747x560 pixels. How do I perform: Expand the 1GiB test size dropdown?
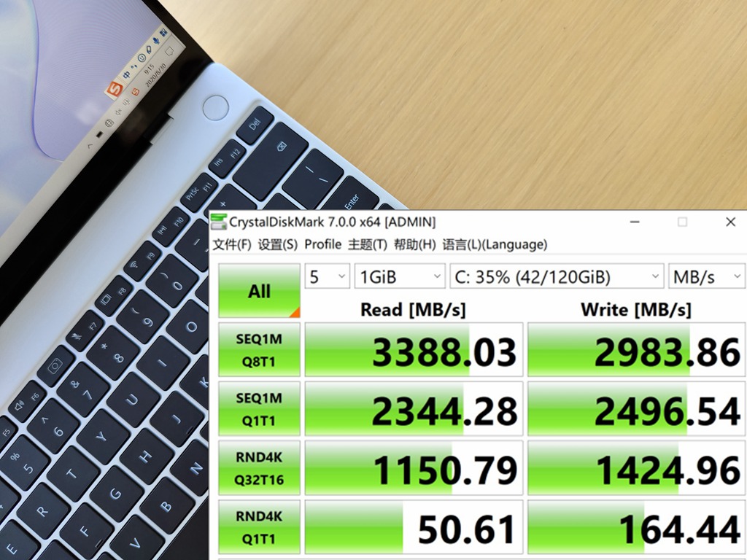pos(400,276)
